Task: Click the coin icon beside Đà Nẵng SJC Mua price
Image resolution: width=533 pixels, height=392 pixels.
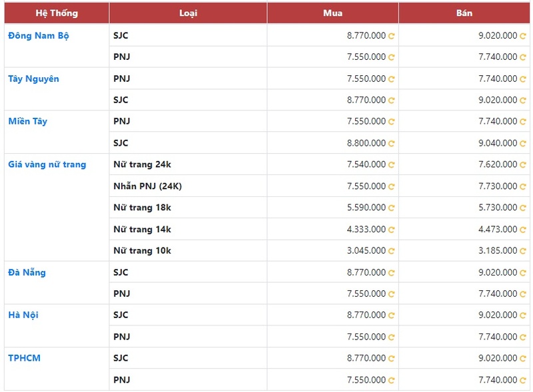Action: [x=391, y=273]
